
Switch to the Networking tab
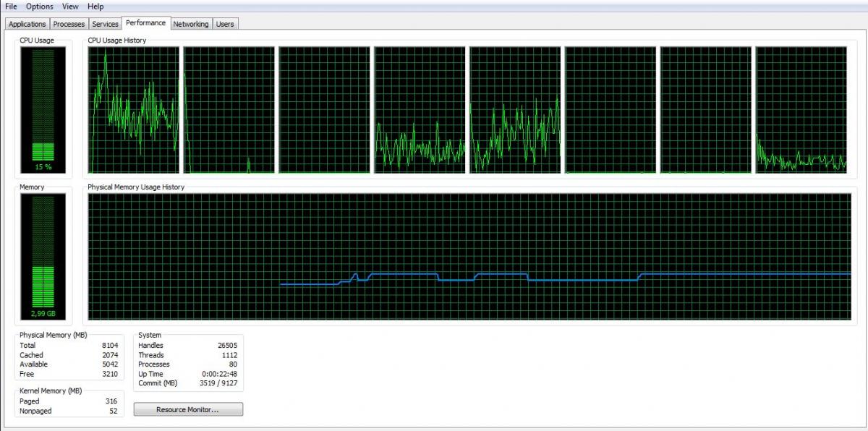tap(191, 24)
